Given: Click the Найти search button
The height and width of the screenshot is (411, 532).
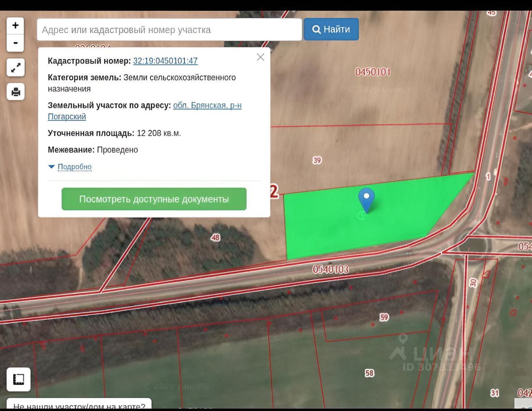Looking at the screenshot, I should coord(331,29).
